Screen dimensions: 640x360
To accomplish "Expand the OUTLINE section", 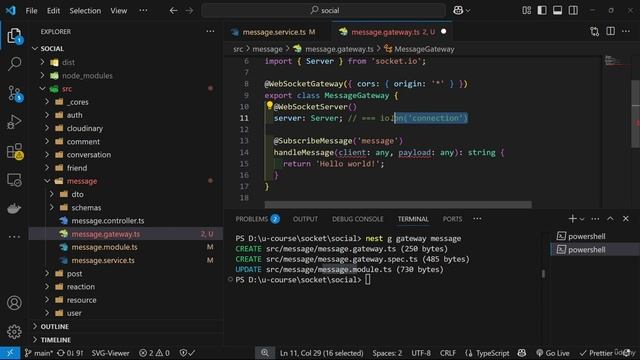I will tap(126, 327).
